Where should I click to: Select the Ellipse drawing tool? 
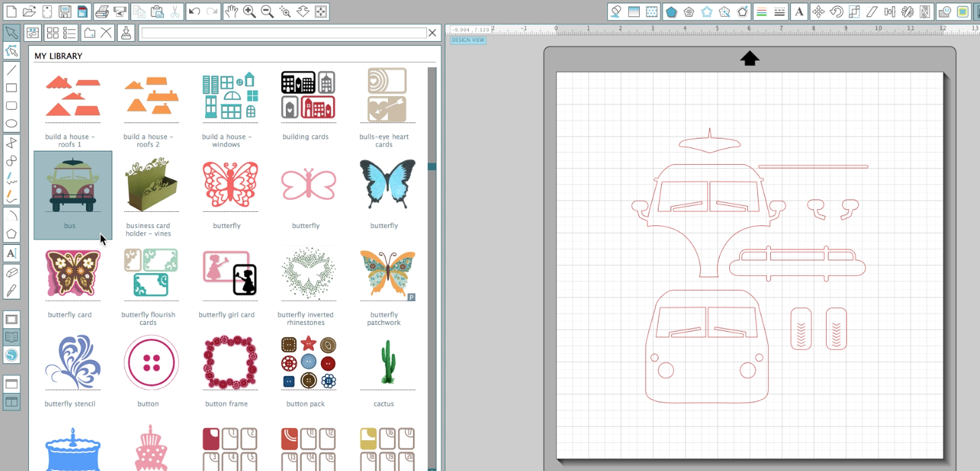[11, 123]
